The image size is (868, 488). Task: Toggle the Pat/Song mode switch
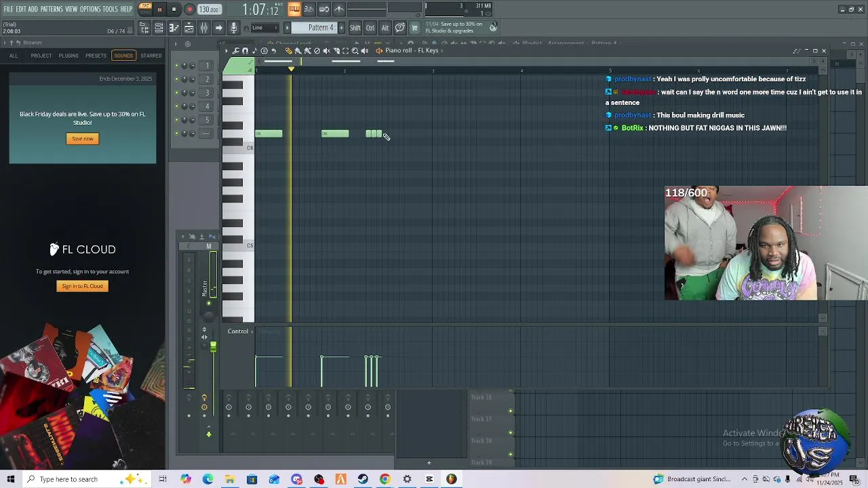[x=145, y=9]
